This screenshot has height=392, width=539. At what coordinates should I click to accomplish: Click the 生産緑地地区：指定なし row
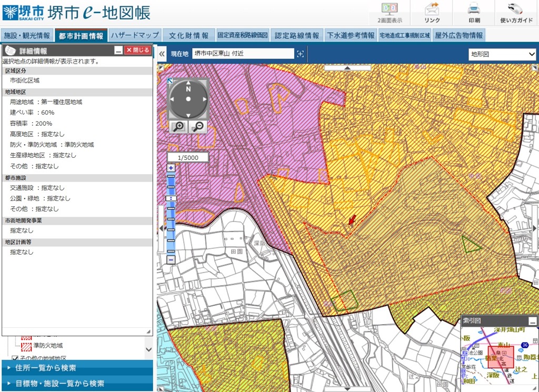pos(43,156)
